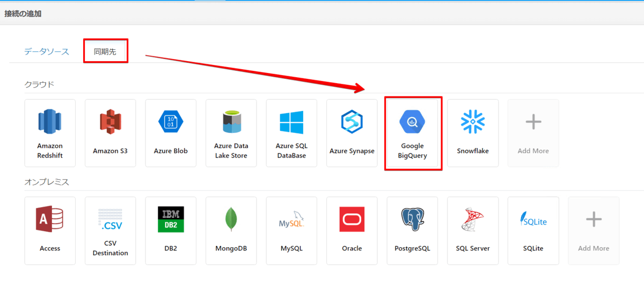The image size is (644, 281).
Task: Open the MySQL connector tile
Action: 291,231
